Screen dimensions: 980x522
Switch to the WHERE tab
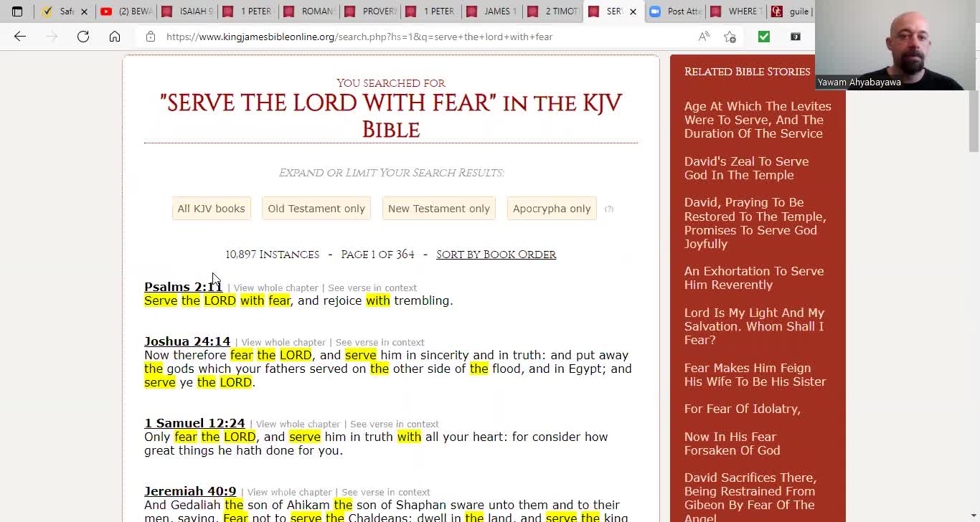pyautogui.click(x=735, y=11)
